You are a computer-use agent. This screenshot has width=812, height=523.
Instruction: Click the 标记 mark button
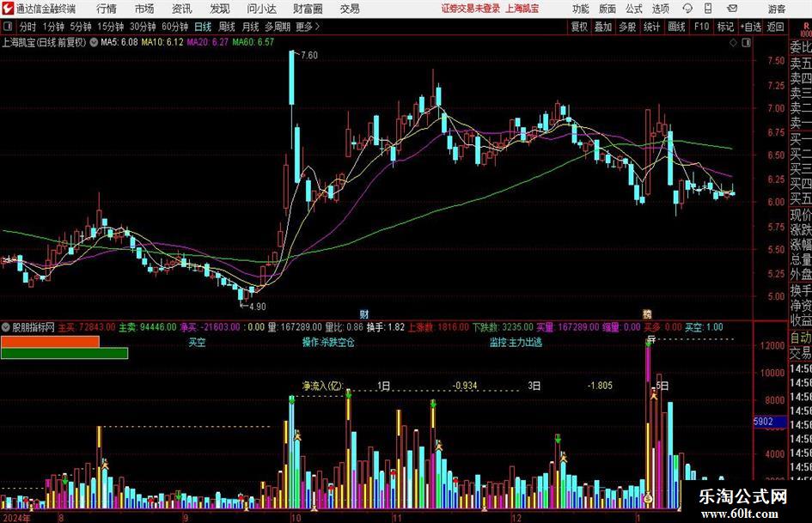click(725, 27)
